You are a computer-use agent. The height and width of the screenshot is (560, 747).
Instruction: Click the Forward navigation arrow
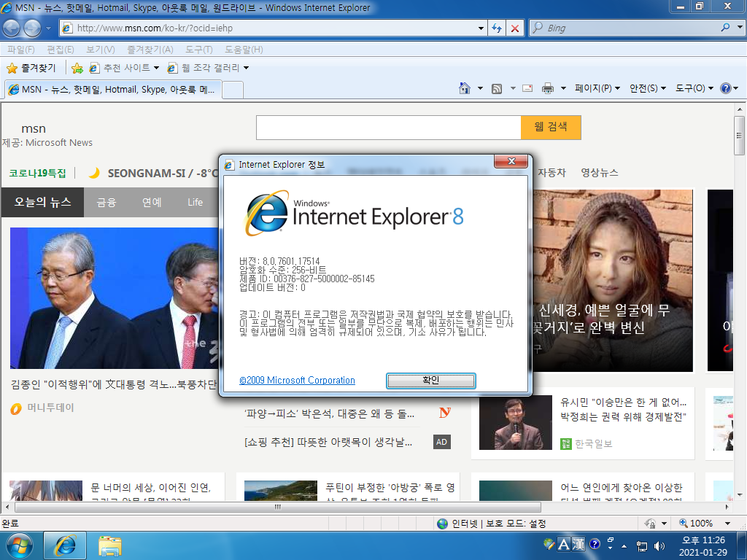coord(32,28)
